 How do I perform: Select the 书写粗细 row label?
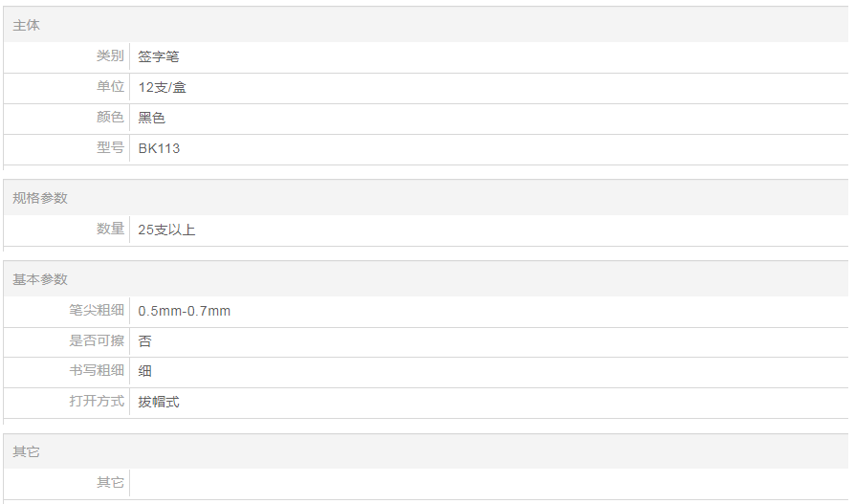(97, 371)
